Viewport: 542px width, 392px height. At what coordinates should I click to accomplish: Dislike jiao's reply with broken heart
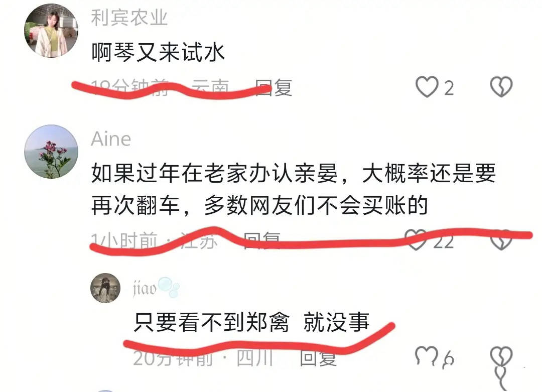[x=501, y=356]
